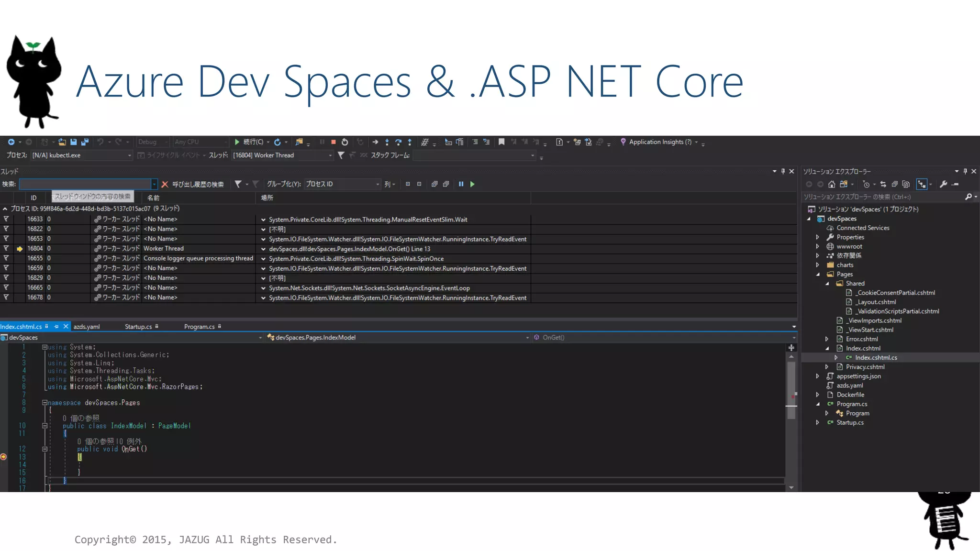The height and width of the screenshot is (551, 980).
Task: Click Solution Explorer properties wrench icon
Action: pyautogui.click(x=943, y=184)
